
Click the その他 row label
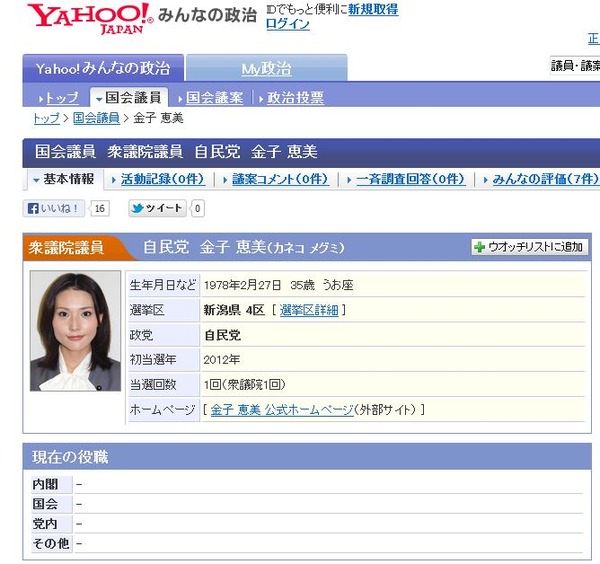[51, 543]
